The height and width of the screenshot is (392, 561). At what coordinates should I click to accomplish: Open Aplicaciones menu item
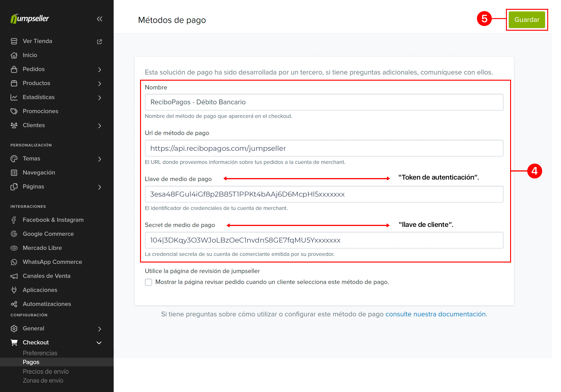40,290
